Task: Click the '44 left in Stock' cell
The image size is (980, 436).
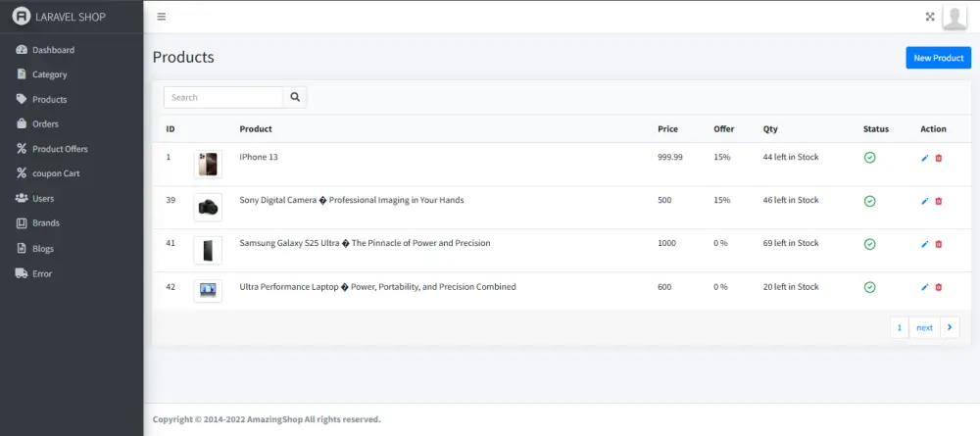Action: (791, 157)
